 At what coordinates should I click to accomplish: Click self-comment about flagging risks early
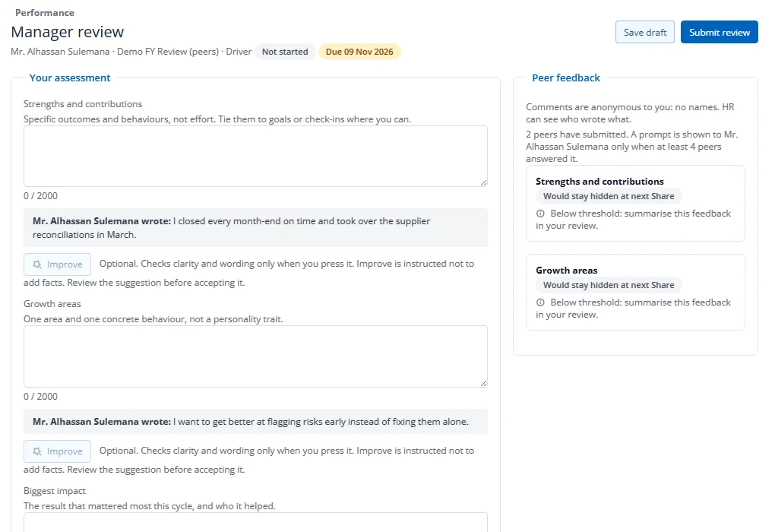[255, 422]
